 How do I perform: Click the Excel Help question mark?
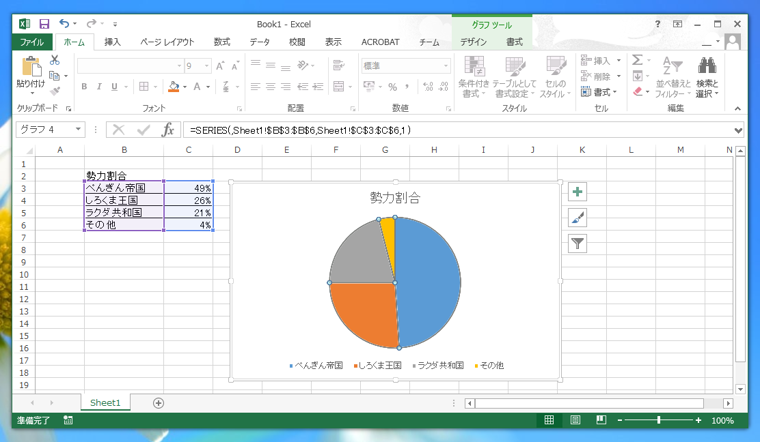pyautogui.click(x=657, y=24)
